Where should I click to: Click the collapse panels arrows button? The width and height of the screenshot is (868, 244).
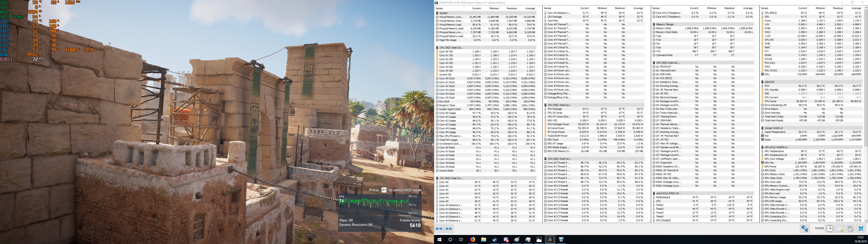448,228
